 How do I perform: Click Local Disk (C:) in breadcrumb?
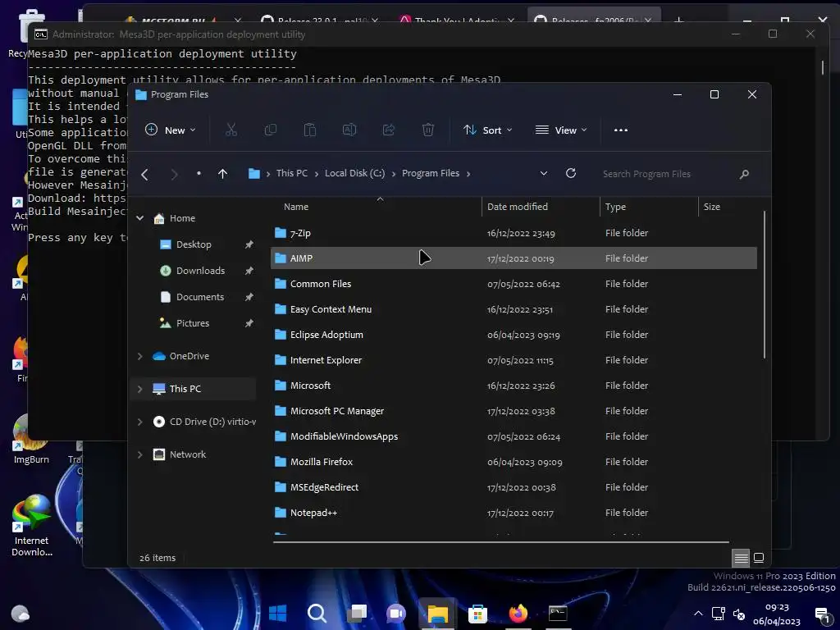[354, 173]
